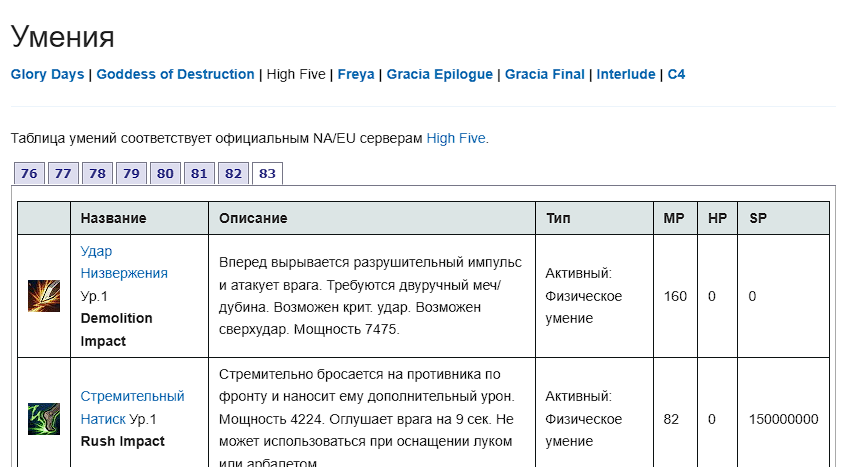Follow the High Five servers link
Viewport: 843px width, 467px height.
coord(457,138)
